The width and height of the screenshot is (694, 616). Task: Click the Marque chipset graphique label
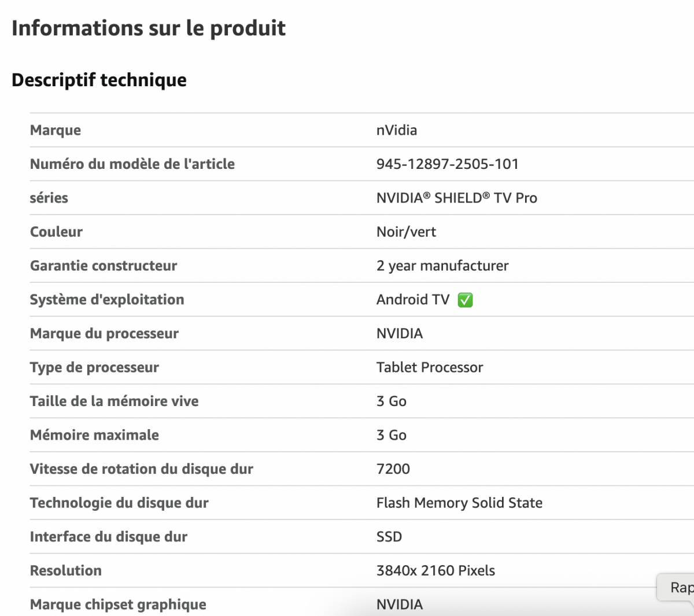tap(118, 604)
